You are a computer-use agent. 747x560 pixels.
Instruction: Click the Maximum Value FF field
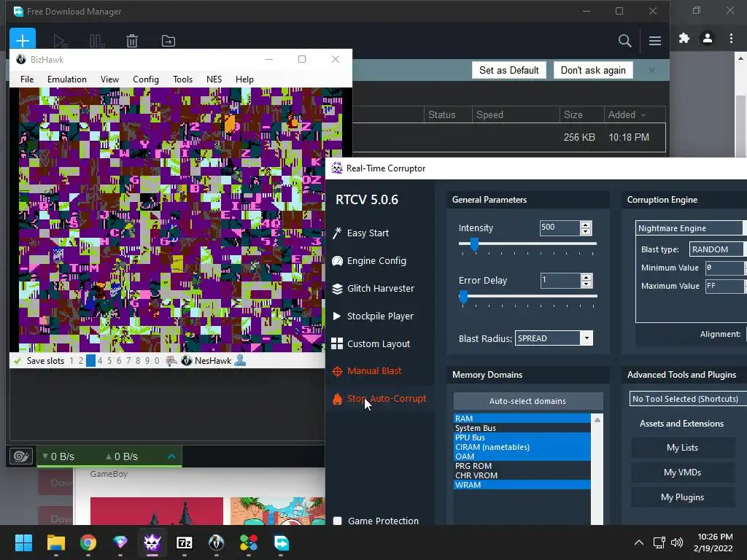pos(724,286)
